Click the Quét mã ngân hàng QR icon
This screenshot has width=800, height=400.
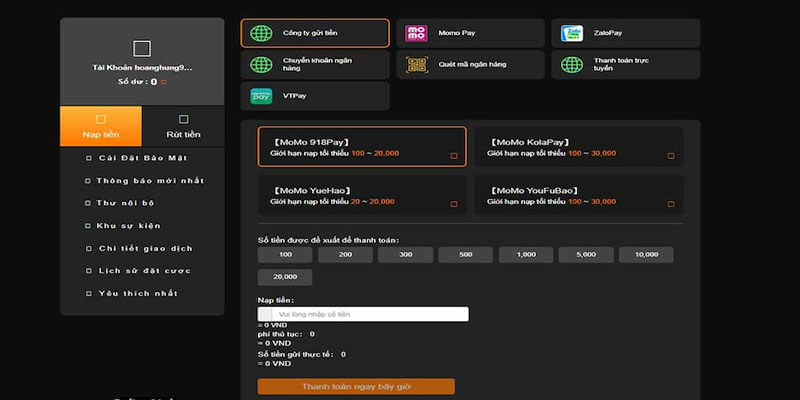click(x=416, y=65)
